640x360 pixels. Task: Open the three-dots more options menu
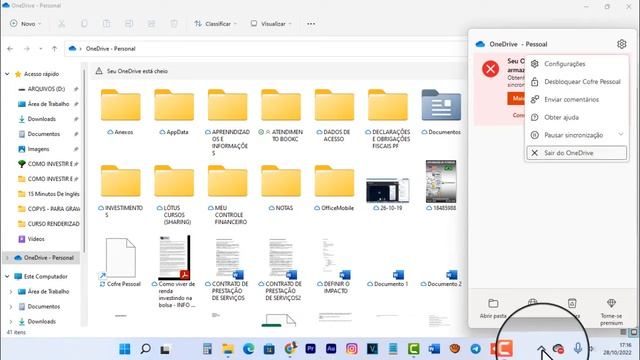tap(311, 24)
